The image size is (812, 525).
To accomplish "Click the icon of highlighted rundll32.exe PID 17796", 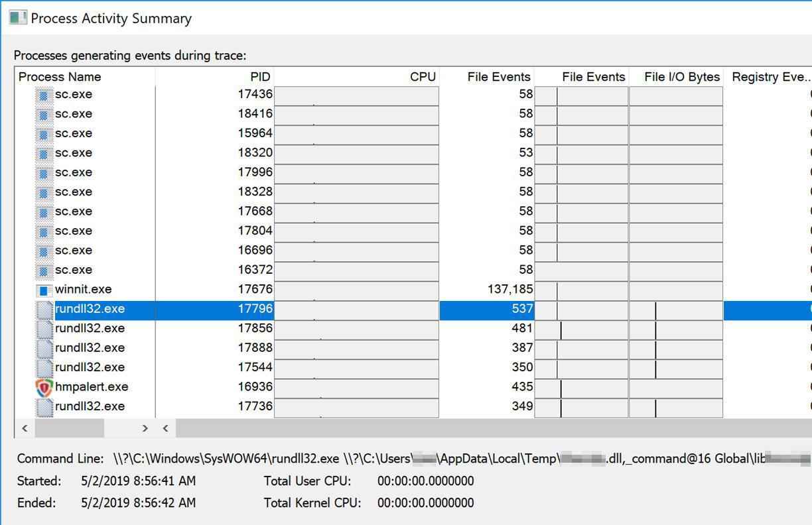I will pyautogui.click(x=44, y=310).
